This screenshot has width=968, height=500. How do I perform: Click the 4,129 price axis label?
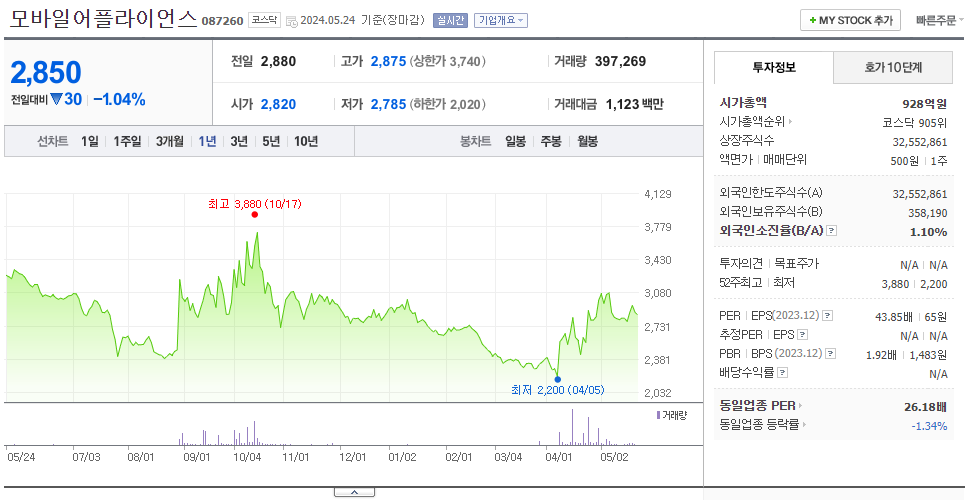tap(657, 194)
